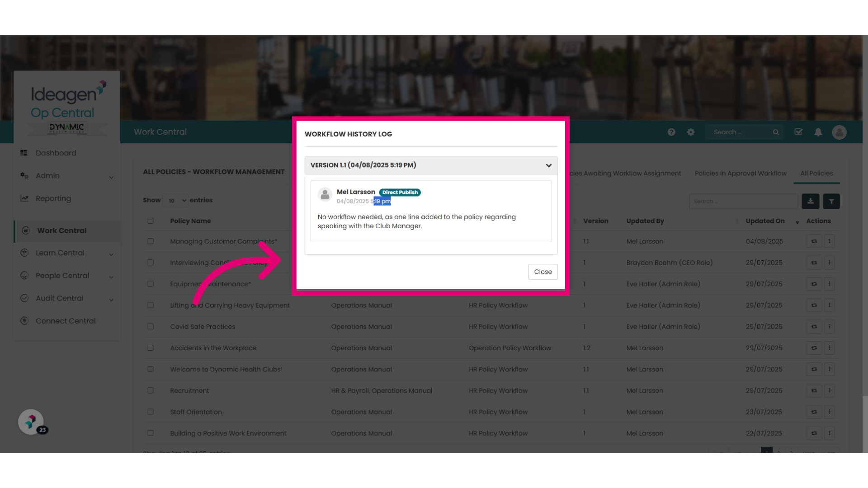Check the Welcome to Dynamic Health Clubs checkbox
Screen dimensions: 868x488
point(151,369)
